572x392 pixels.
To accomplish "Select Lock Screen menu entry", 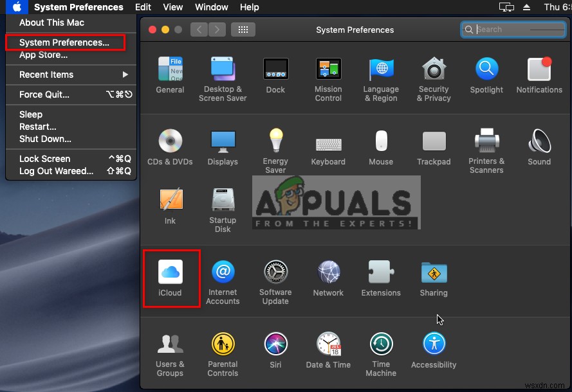I will 71,159.
